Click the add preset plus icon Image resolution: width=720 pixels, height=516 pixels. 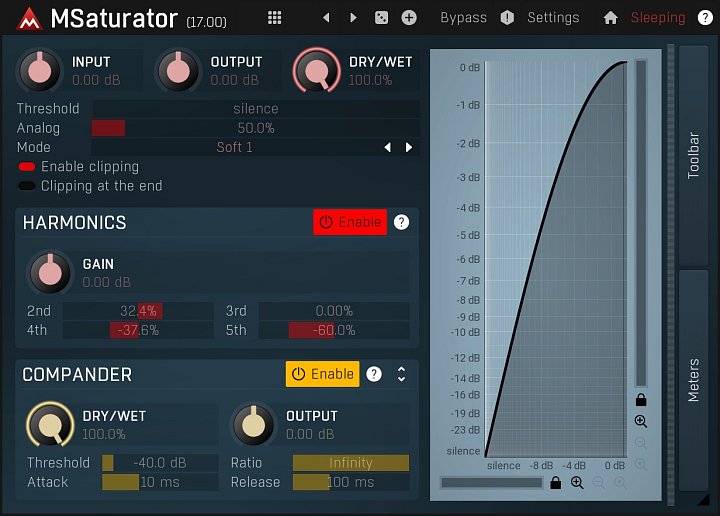[x=409, y=18]
